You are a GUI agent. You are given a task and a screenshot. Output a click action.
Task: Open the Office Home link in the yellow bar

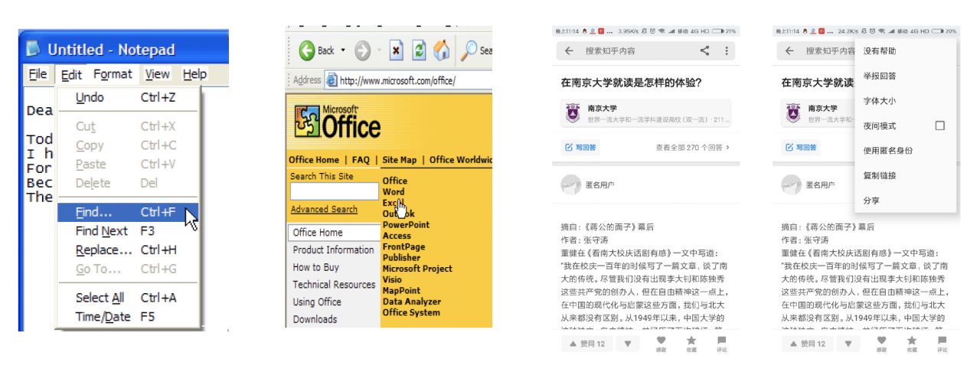pos(314,160)
